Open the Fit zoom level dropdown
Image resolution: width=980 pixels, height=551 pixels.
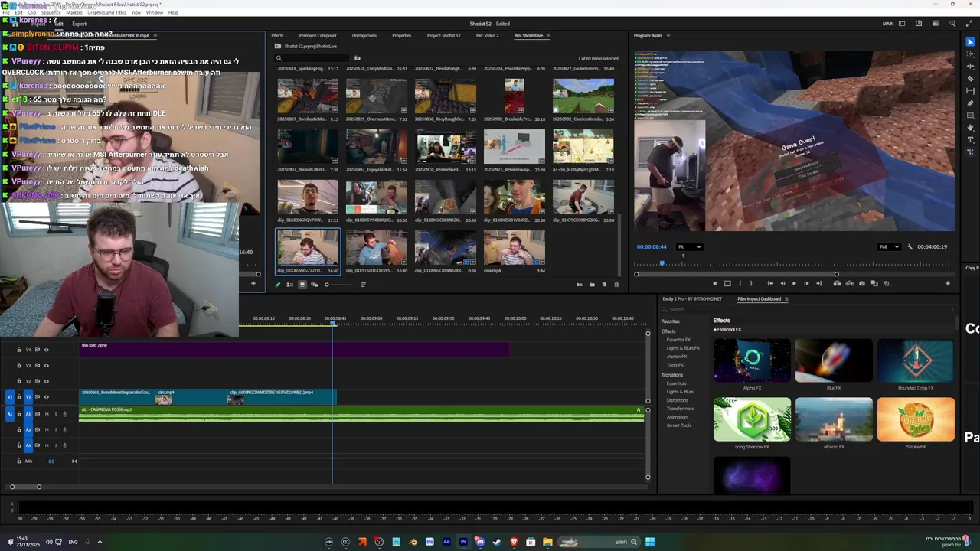(689, 246)
